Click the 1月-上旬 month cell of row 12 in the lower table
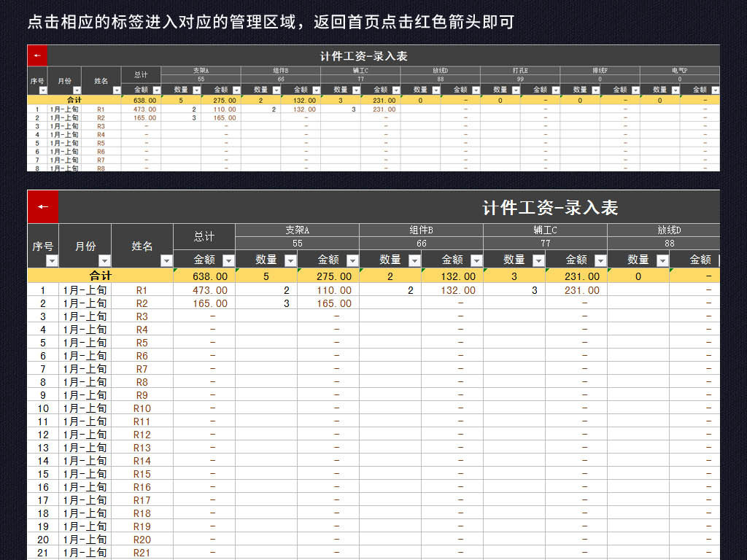This screenshot has width=747, height=560. pos(85,435)
